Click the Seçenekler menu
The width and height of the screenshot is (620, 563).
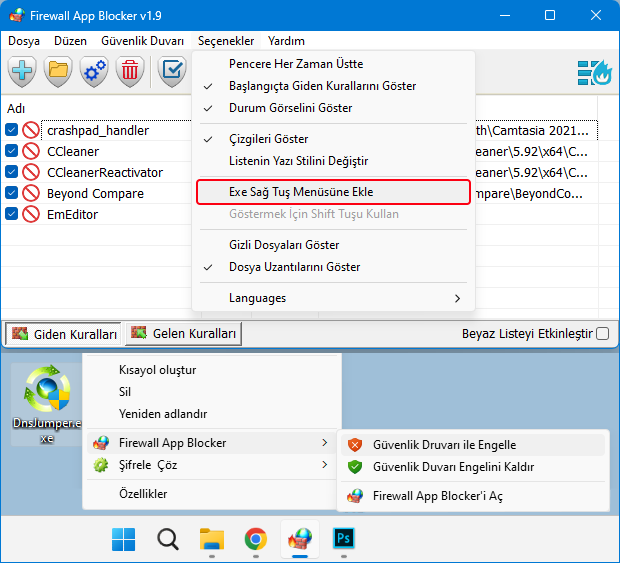226,41
